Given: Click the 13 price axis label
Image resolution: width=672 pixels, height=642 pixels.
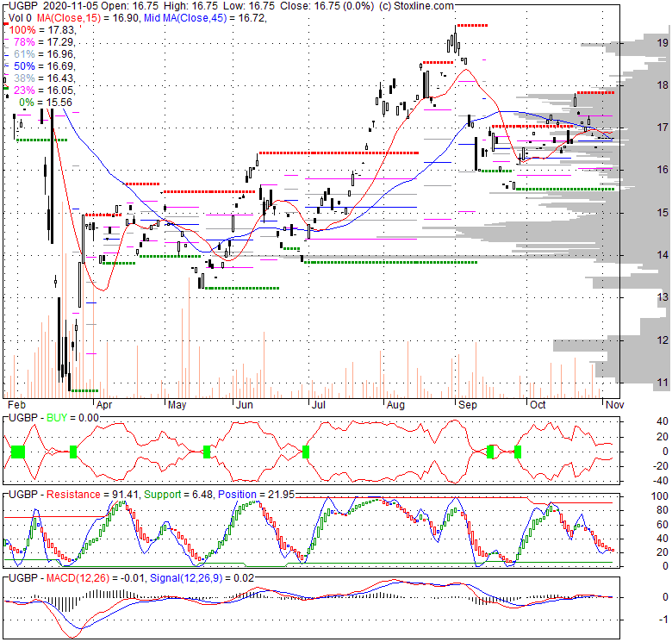Looking at the screenshot, I should [x=663, y=297].
